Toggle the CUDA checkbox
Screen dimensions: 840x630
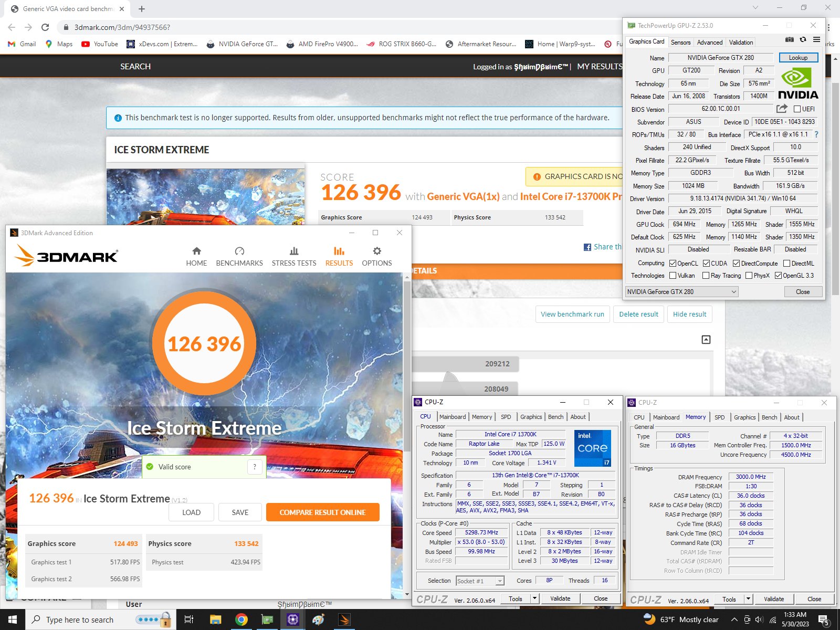pos(706,264)
